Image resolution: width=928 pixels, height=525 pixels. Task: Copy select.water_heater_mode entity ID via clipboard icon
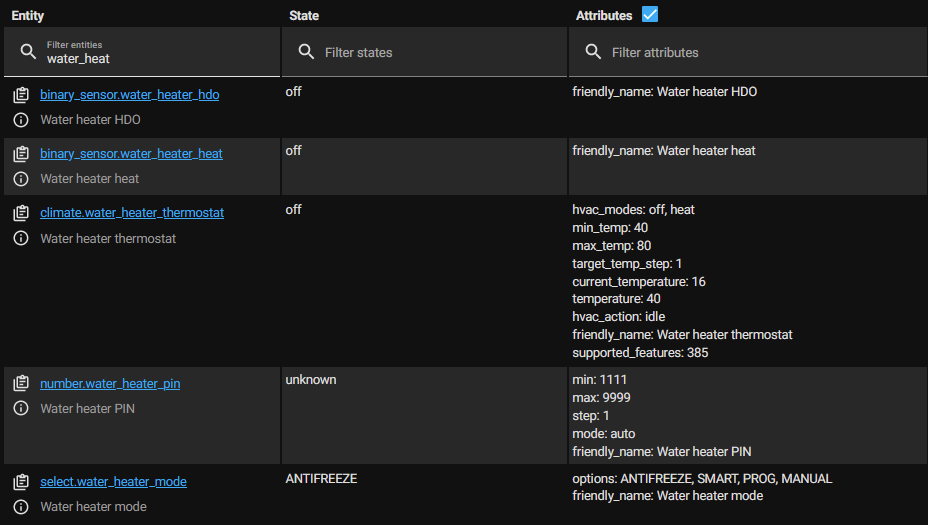[x=21, y=482]
